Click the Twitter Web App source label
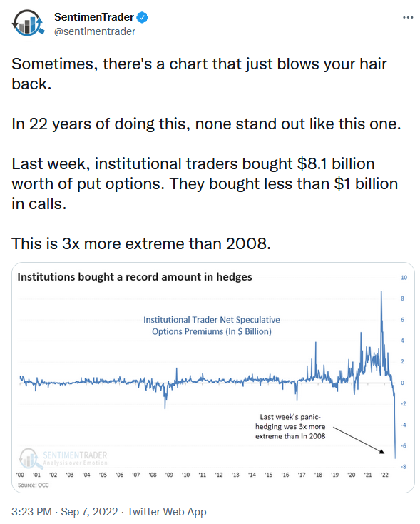This screenshot has width=420, height=524. (x=167, y=512)
